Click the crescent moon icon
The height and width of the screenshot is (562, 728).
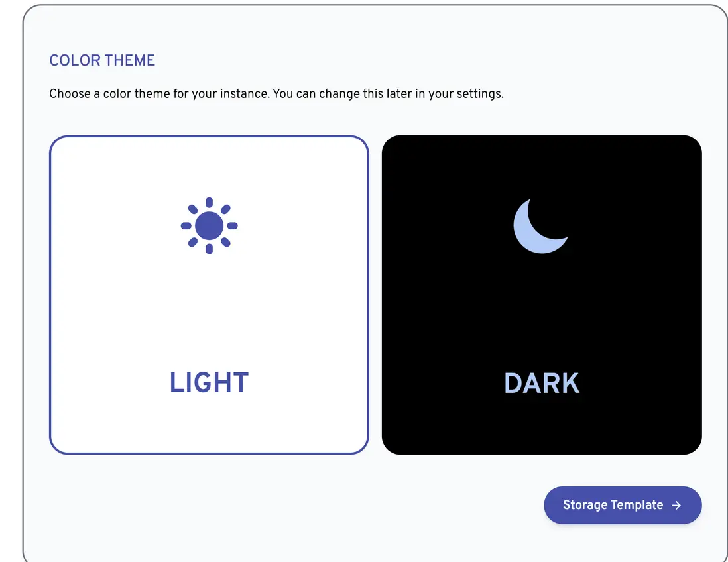[x=538, y=227]
